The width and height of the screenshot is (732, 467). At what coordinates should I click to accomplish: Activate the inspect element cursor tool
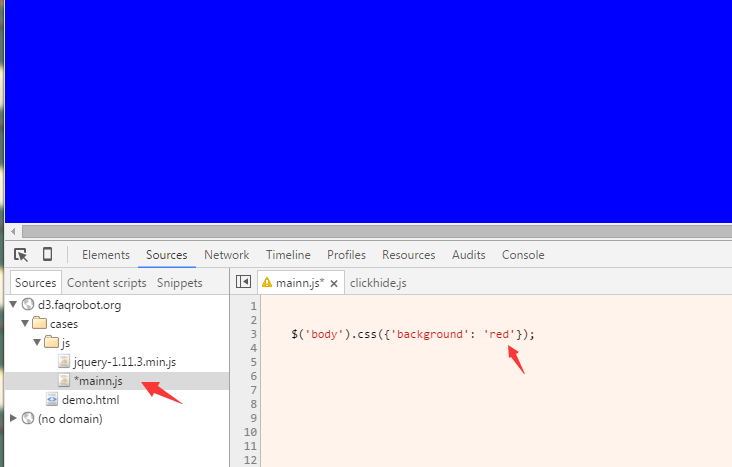click(x=21, y=255)
